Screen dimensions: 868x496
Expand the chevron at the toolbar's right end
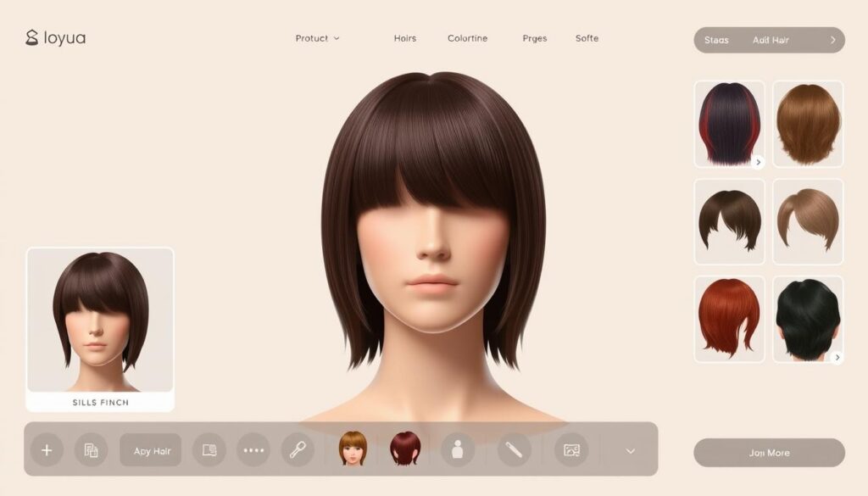630,450
